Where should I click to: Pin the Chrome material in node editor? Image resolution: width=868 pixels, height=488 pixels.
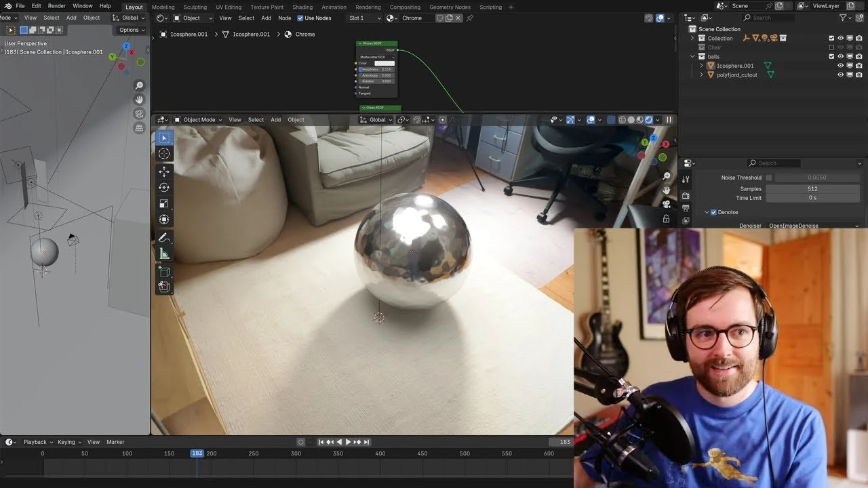tap(470, 18)
